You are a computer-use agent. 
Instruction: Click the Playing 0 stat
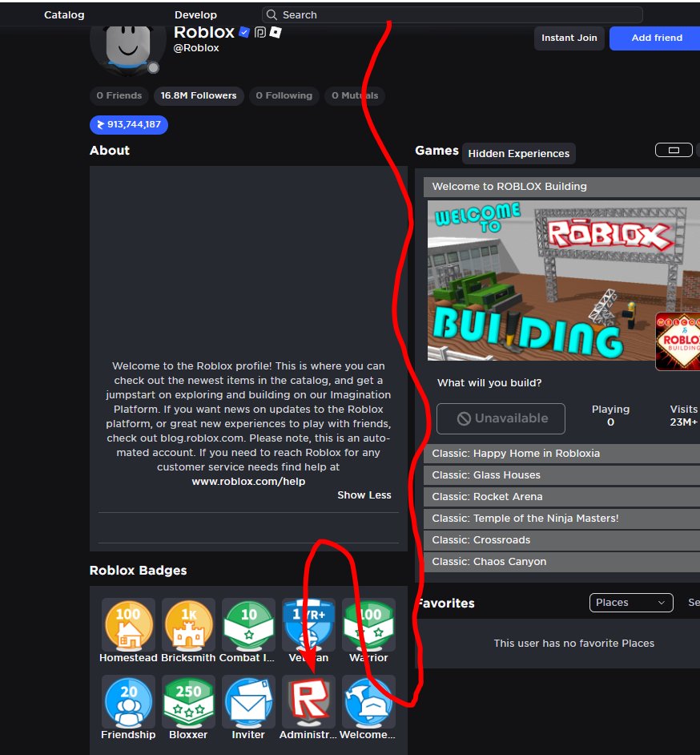tap(610, 415)
